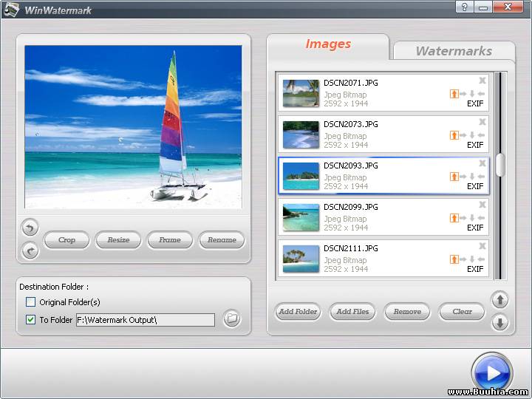Set DSCN2093.JPG orientation with left arrow
532x399 pixels.
point(481,177)
